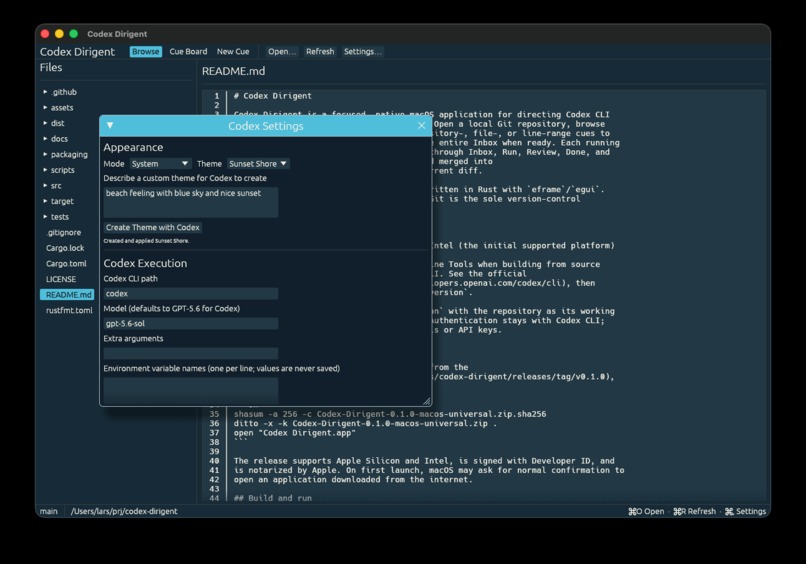
Task: Close the Codex Settings dialog
Action: coord(422,125)
